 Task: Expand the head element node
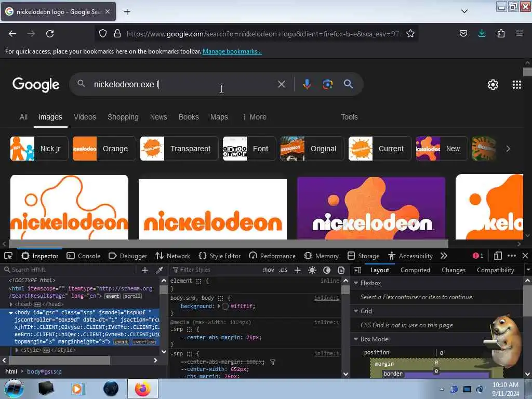point(11,304)
